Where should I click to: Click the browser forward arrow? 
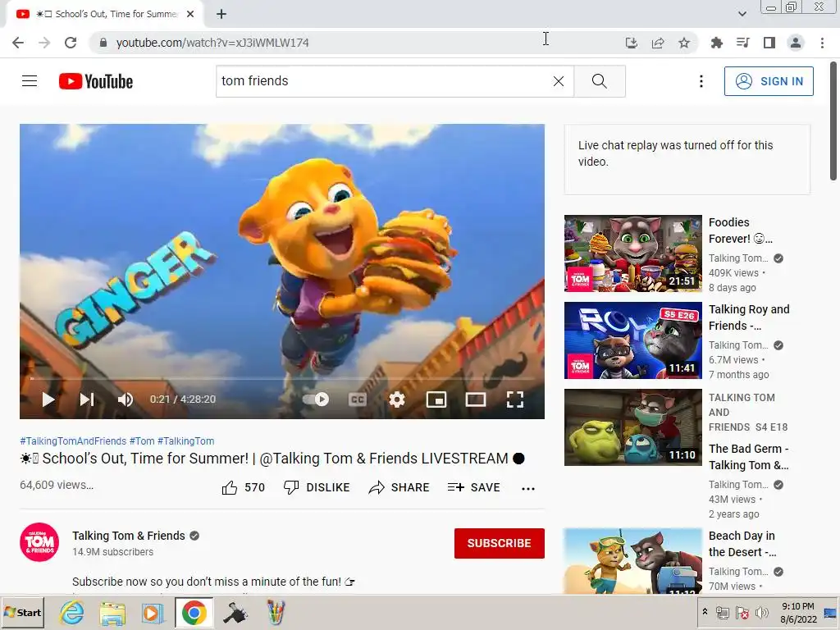coord(44,43)
